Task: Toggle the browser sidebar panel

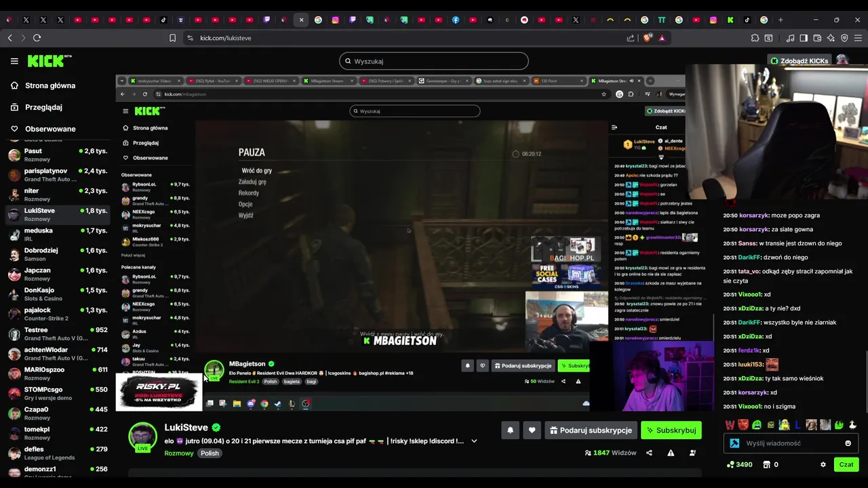Action: click(x=804, y=38)
